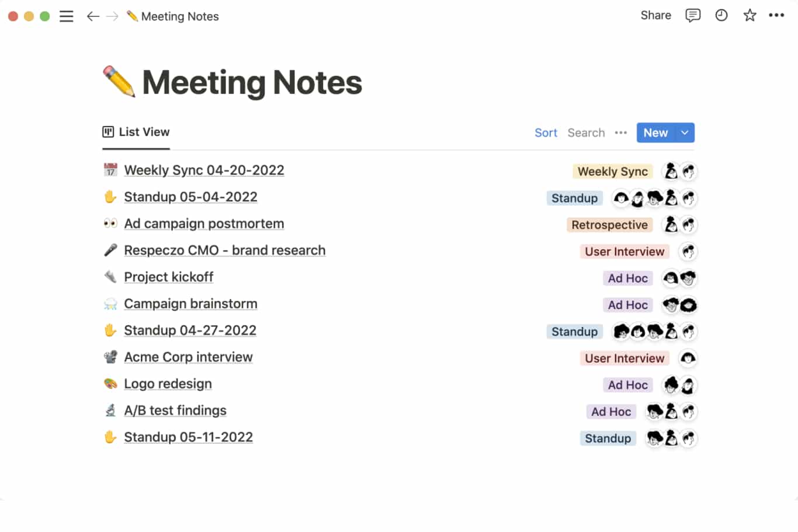Click Sort in the database toolbar
Viewport: 798px width, 532px height.
pyautogui.click(x=546, y=133)
